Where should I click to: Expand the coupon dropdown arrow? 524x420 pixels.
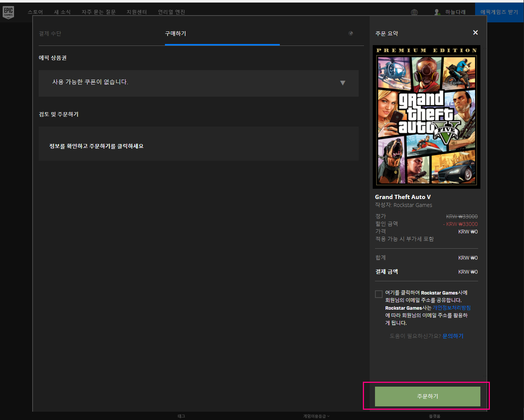tap(343, 83)
